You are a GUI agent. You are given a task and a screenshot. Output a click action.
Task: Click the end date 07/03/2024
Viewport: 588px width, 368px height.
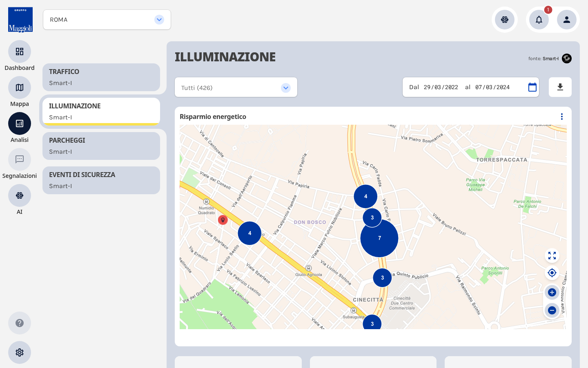click(492, 87)
